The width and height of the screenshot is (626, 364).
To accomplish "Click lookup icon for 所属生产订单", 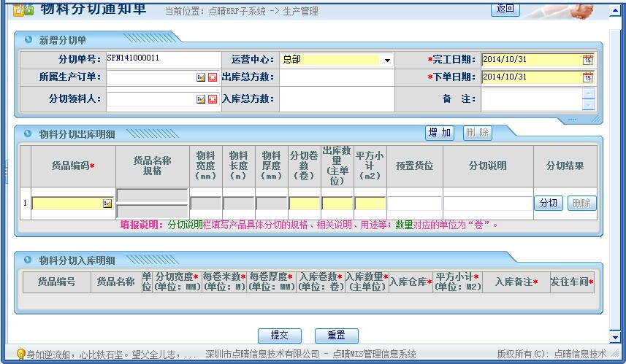I will pyautogui.click(x=200, y=77).
